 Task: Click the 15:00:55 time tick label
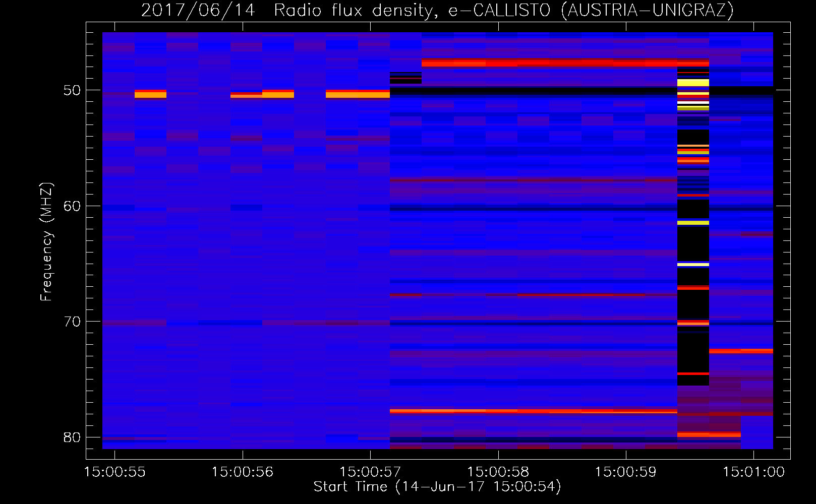[115, 472]
